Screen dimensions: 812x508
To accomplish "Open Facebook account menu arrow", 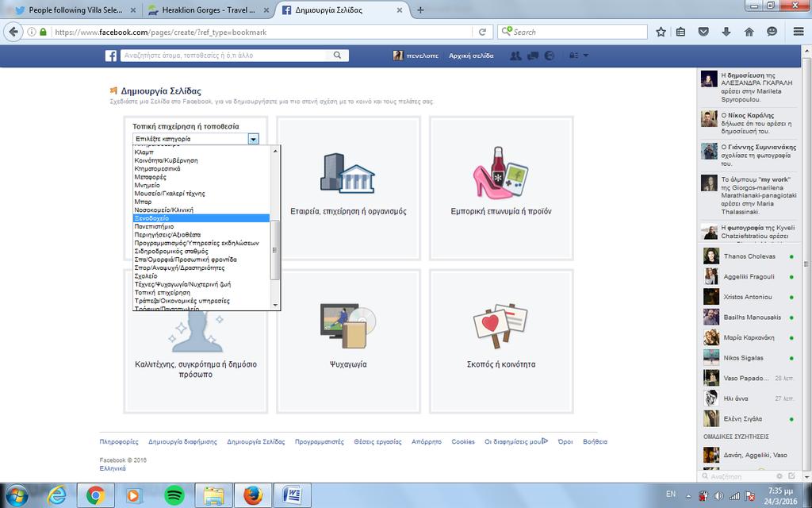I will click(x=586, y=56).
